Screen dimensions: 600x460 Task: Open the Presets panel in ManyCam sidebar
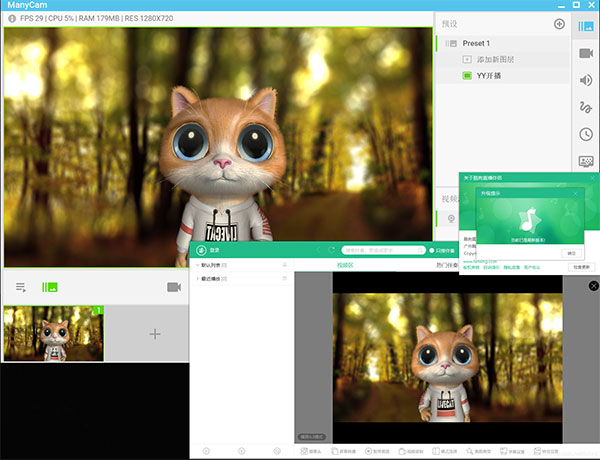(x=585, y=26)
